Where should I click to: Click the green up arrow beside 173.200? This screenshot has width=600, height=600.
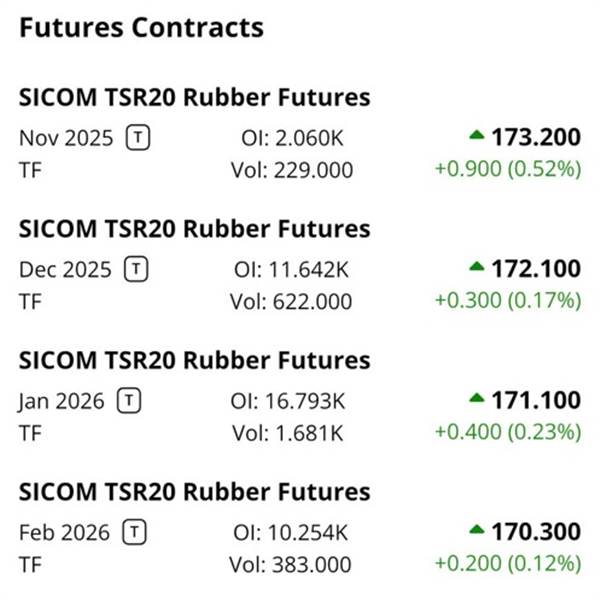[x=476, y=134]
